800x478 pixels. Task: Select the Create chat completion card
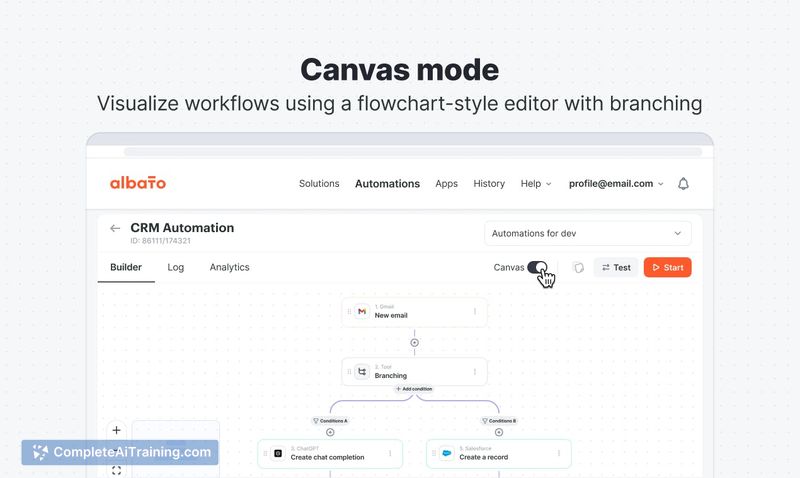[330, 454]
